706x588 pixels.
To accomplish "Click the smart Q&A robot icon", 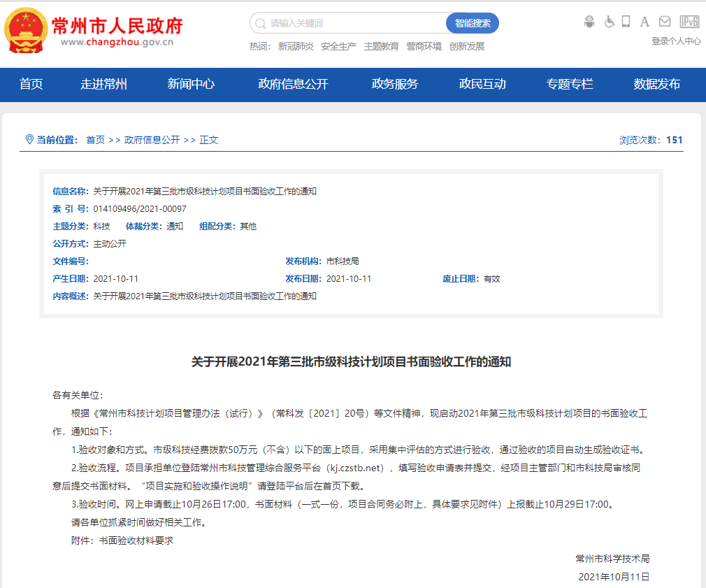I will [589, 21].
